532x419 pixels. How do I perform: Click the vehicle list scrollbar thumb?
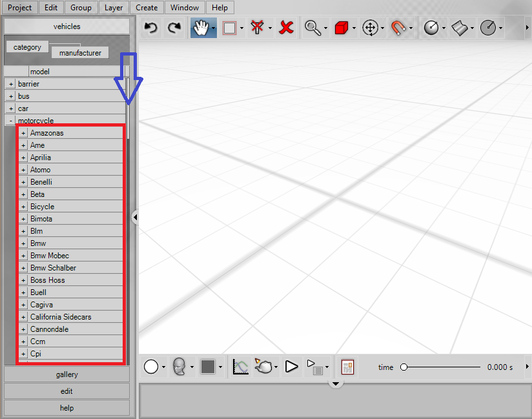click(x=128, y=108)
